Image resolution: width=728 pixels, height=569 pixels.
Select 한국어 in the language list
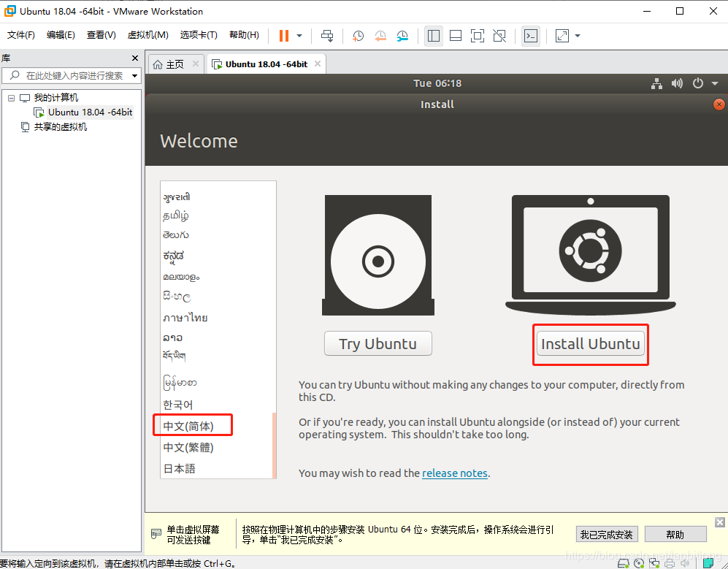tap(178, 405)
